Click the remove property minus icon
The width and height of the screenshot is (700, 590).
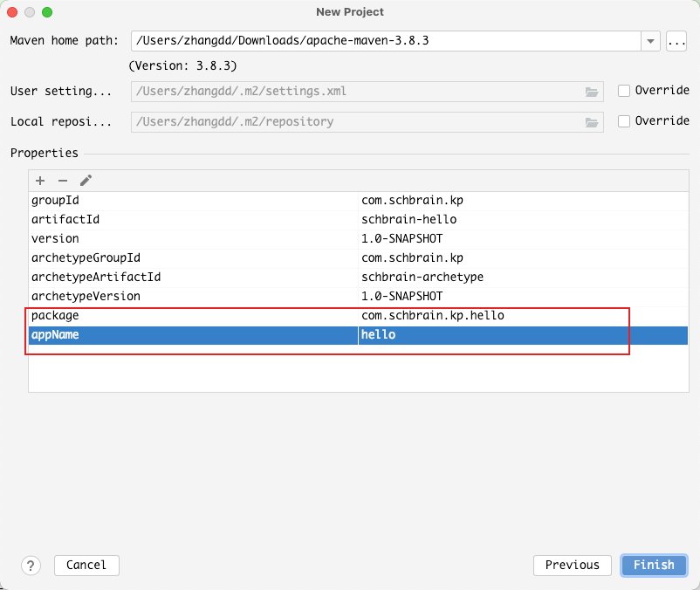pyautogui.click(x=63, y=181)
